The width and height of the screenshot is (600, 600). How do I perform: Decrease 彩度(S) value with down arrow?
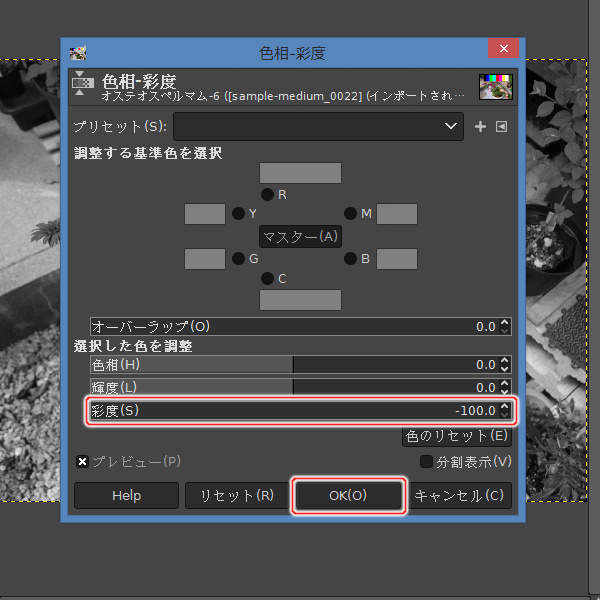pos(505,415)
